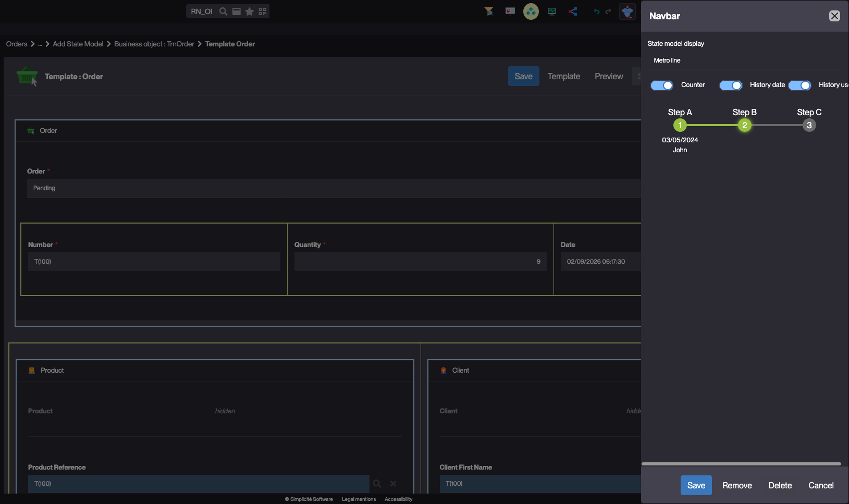This screenshot has height=504, width=849.
Task: Switch to the Preview tab
Action: 609,77
